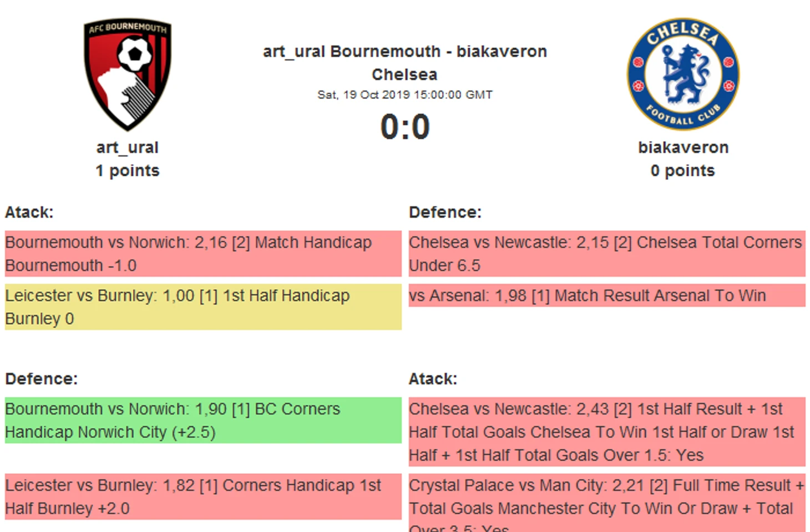Select Chelsea vs Newcastle 1st Half Result bet
This screenshot has width=810, height=532.
[x=607, y=432]
